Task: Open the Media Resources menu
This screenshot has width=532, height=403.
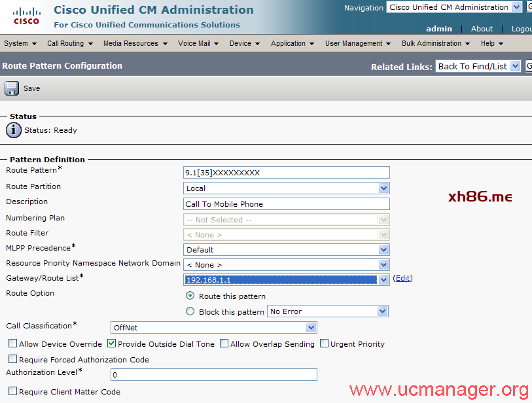Action: click(135, 43)
